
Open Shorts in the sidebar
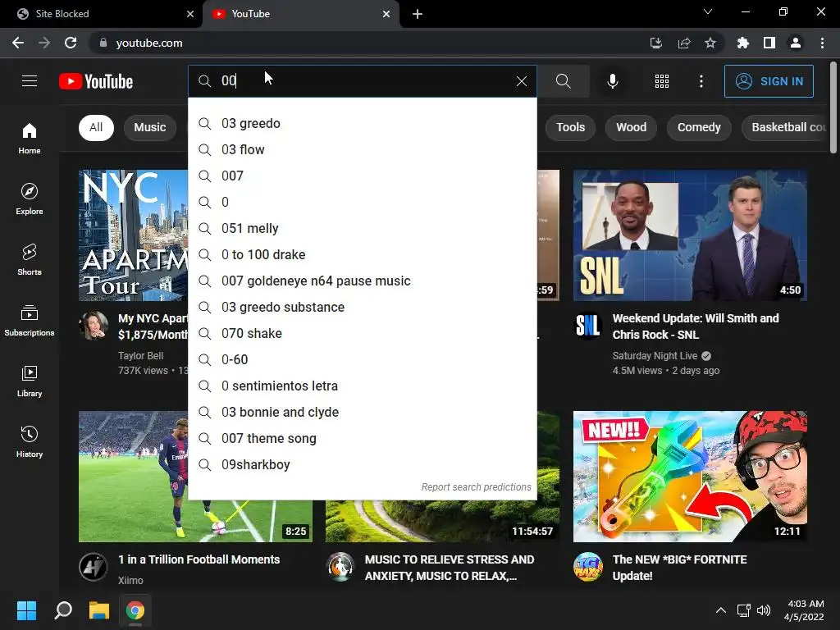[x=30, y=259]
